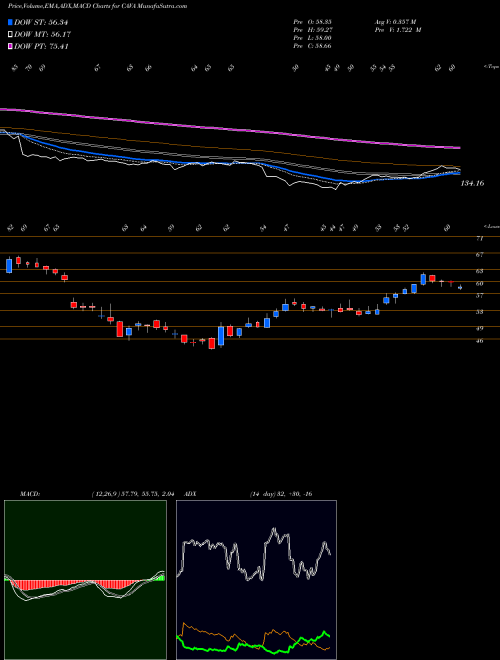Click the 67 price axis label

[479, 255]
